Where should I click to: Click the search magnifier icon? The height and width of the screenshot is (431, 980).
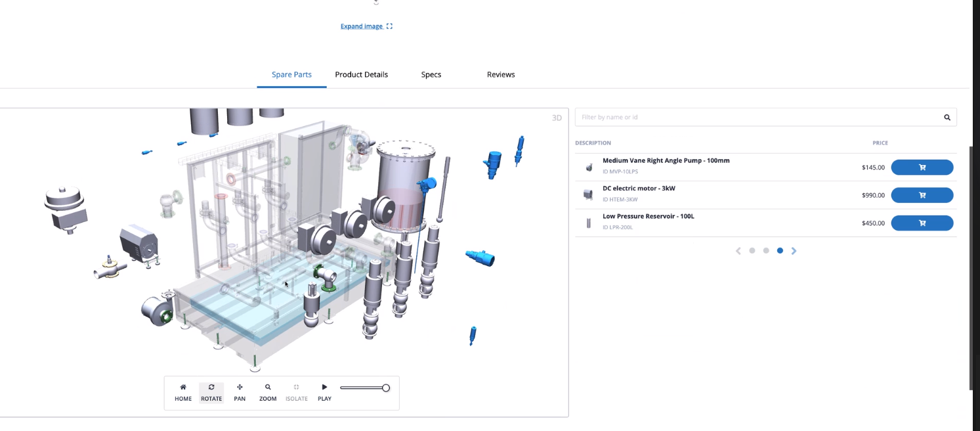click(947, 118)
